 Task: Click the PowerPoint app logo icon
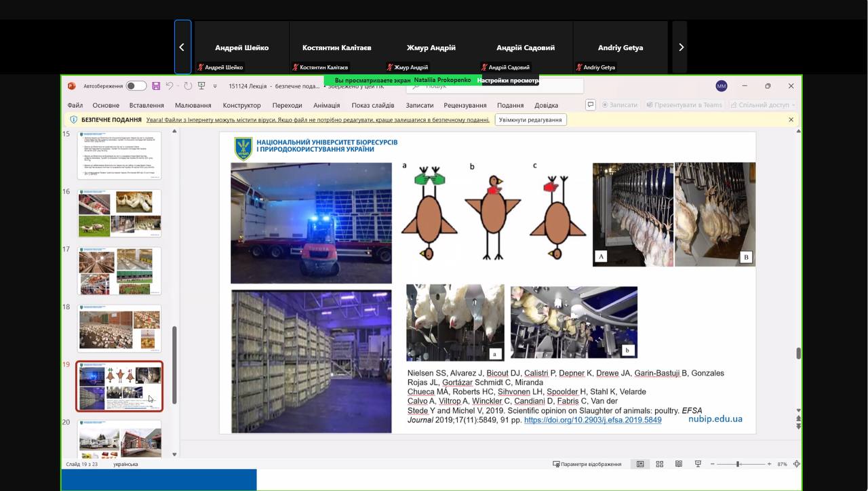pos(71,86)
